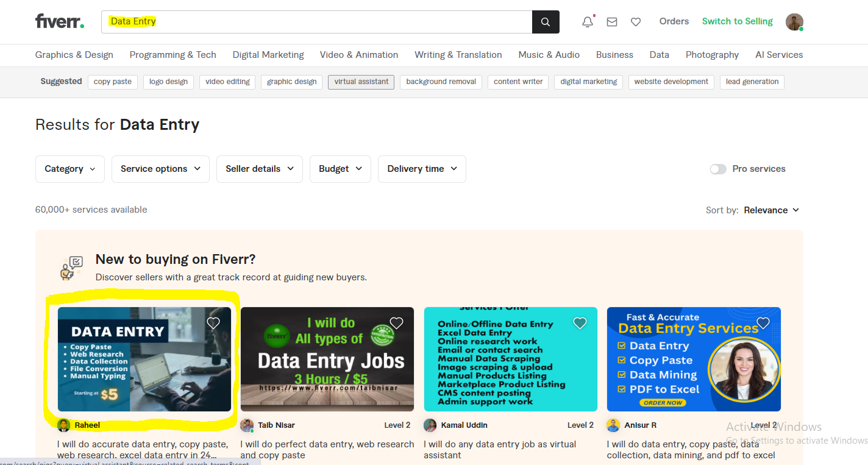Open saved lists heart icon in header

coord(636,22)
